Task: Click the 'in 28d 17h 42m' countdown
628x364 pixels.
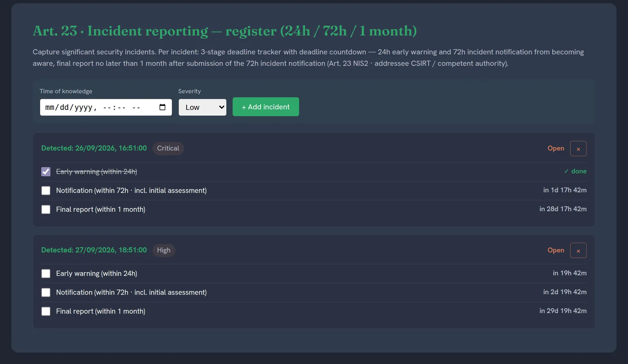Action: [563, 209]
